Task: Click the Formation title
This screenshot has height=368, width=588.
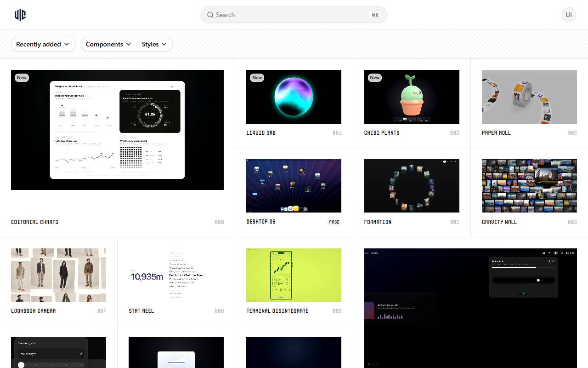Action: pyautogui.click(x=378, y=222)
